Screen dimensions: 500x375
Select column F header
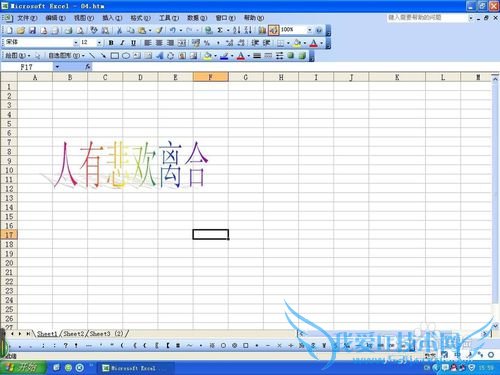211,77
